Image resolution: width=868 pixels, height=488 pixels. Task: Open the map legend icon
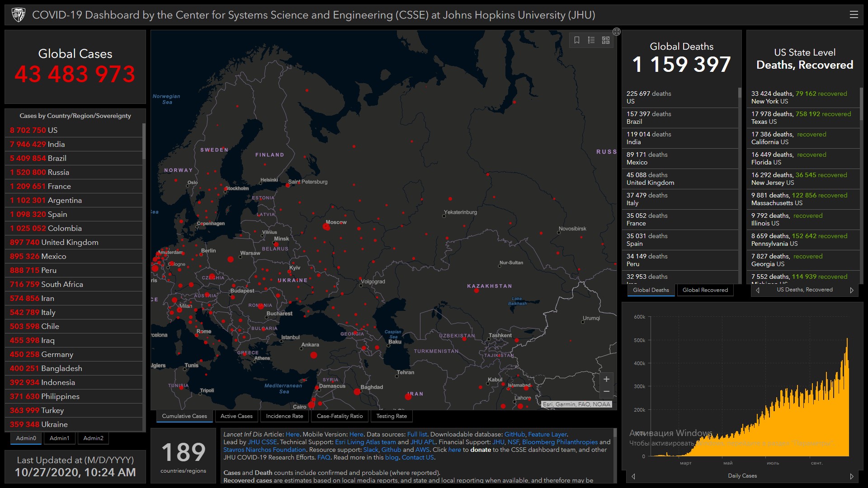(x=591, y=40)
